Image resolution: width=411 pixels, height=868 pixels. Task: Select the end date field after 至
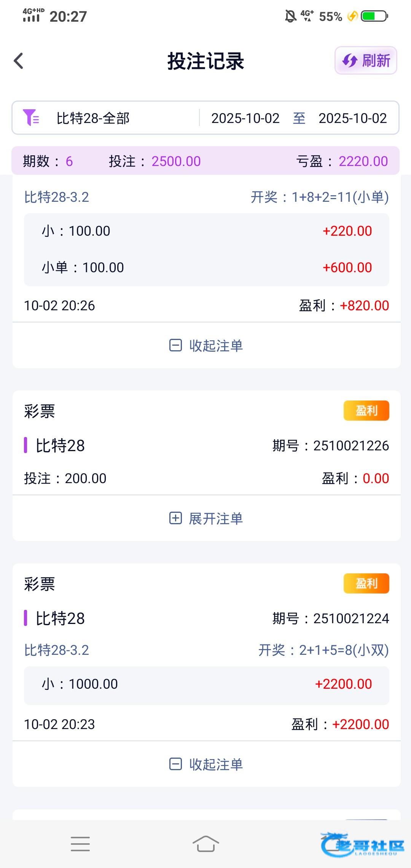point(352,118)
